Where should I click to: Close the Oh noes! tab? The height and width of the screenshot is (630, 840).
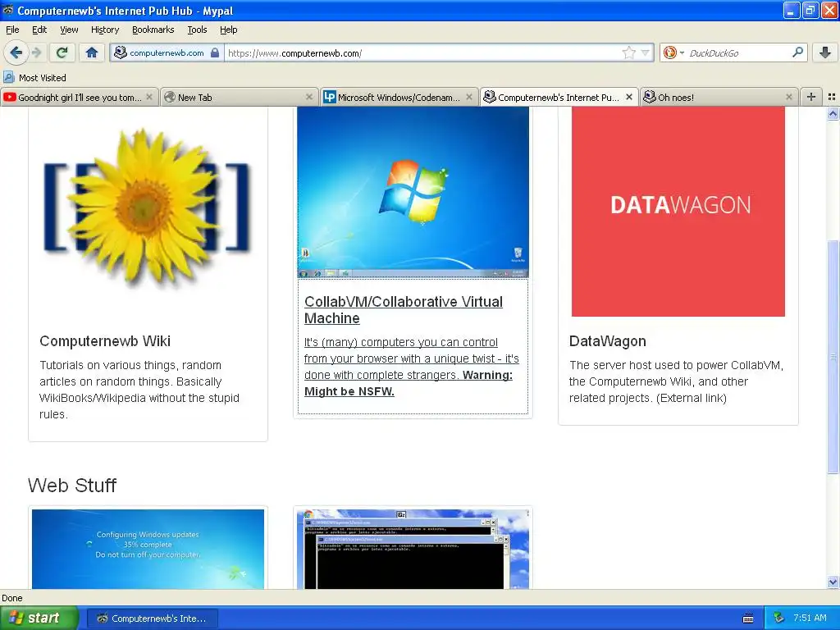click(789, 97)
